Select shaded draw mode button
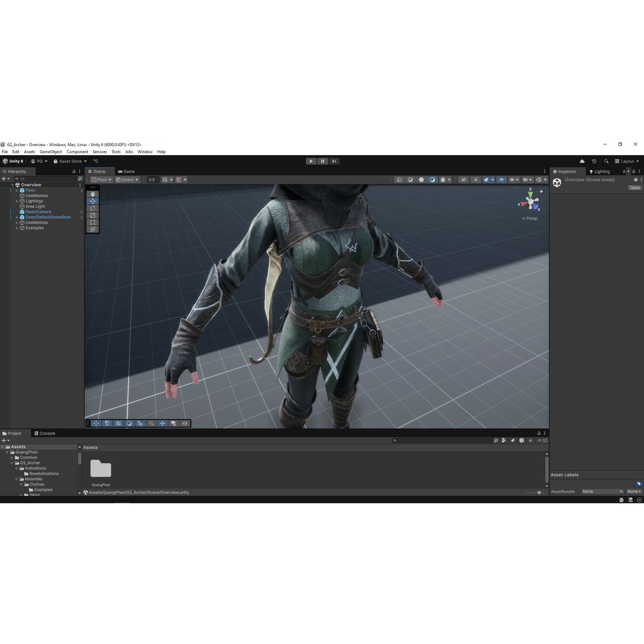This screenshot has height=644, width=644. click(432, 179)
